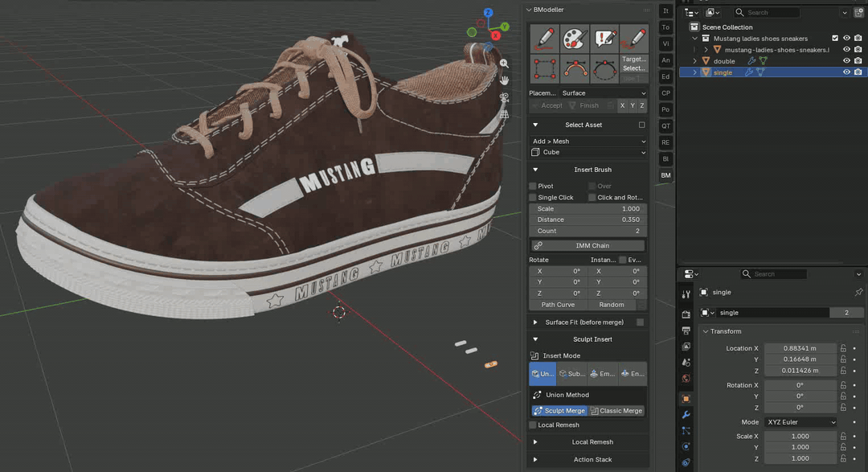Image resolution: width=868 pixels, height=472 pixels.
Task: Toggle camera view icon in viewport
Action: click(504, 97)
